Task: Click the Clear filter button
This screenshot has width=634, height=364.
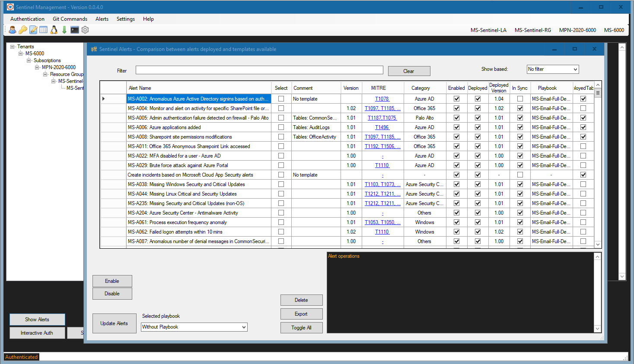Action: (x=409, y=71)
